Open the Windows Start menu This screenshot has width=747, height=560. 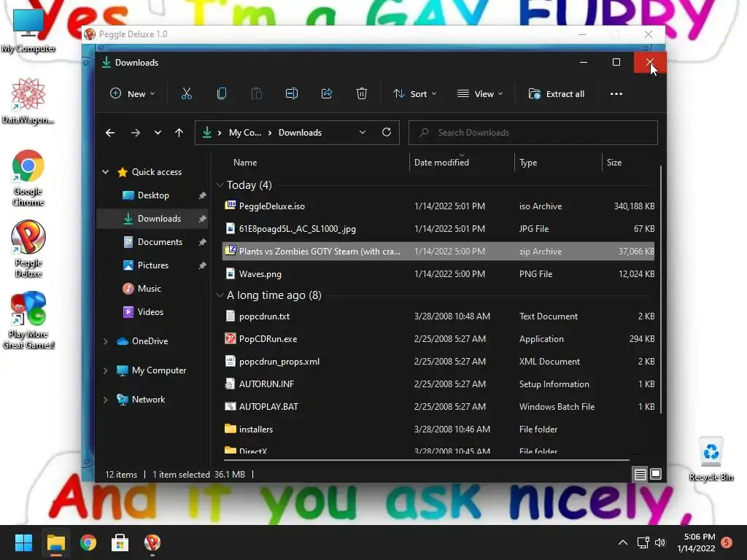pos(23,542)
